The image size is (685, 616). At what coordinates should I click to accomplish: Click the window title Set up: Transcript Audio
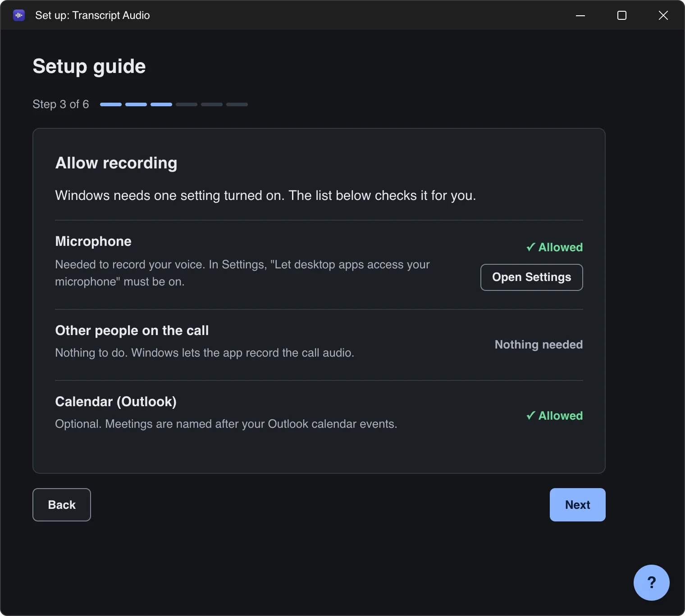point(92,15)
